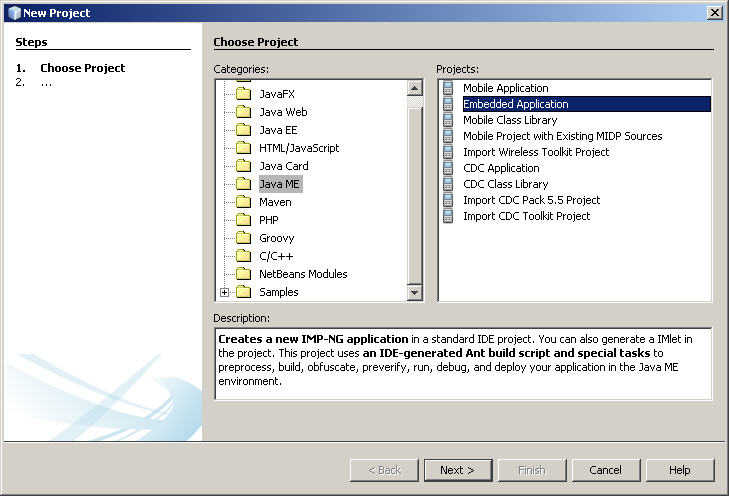This screenshot has width=729, height=496.
Task: Click the Mobile Project with Existing MIDP Sources icon
Action: (x=448, y=136)
